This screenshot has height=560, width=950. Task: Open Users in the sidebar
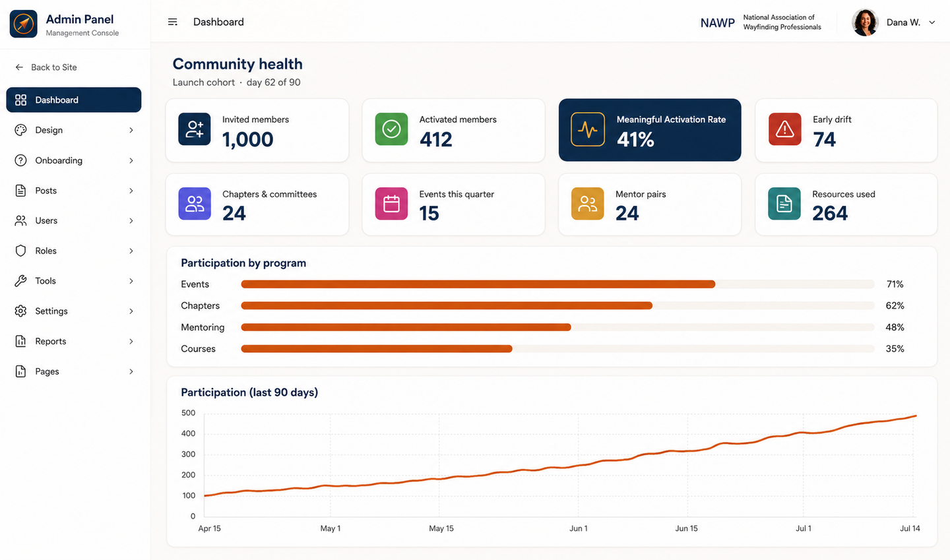[x=74, y=220]
